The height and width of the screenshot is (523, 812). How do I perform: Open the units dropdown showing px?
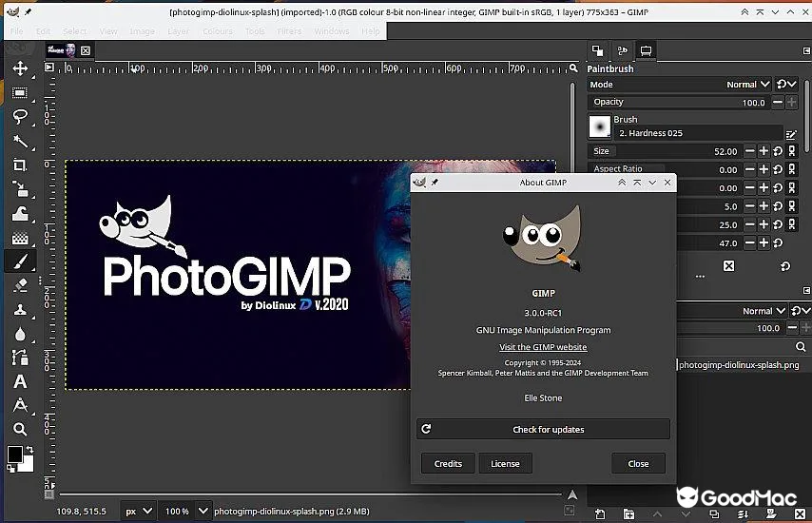point(138,511)
